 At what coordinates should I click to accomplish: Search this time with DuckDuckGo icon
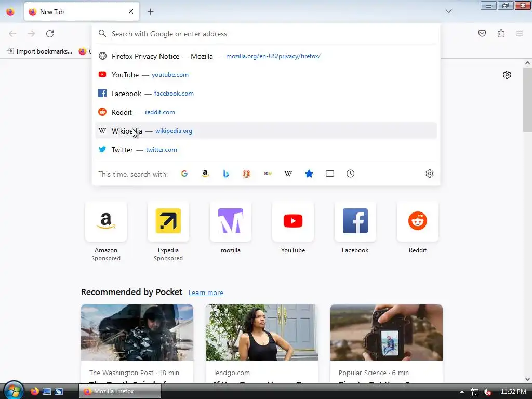coord(247,174)
